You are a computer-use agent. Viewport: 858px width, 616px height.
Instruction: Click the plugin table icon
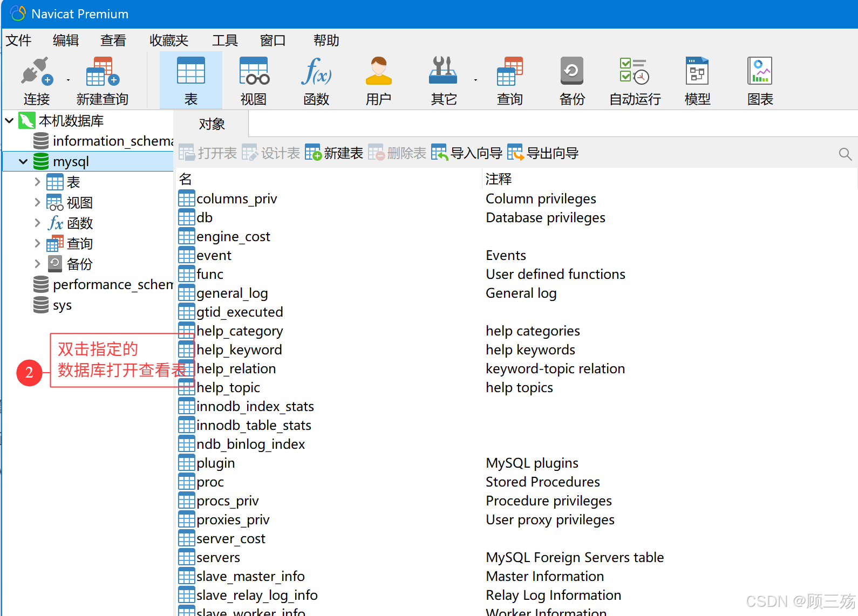tap(187, 463)
